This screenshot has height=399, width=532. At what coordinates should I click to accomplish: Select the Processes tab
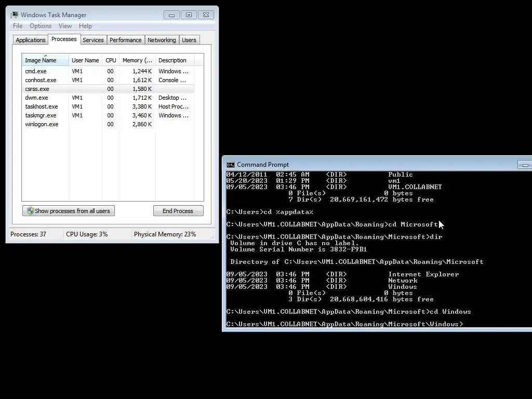coord(64,39)
